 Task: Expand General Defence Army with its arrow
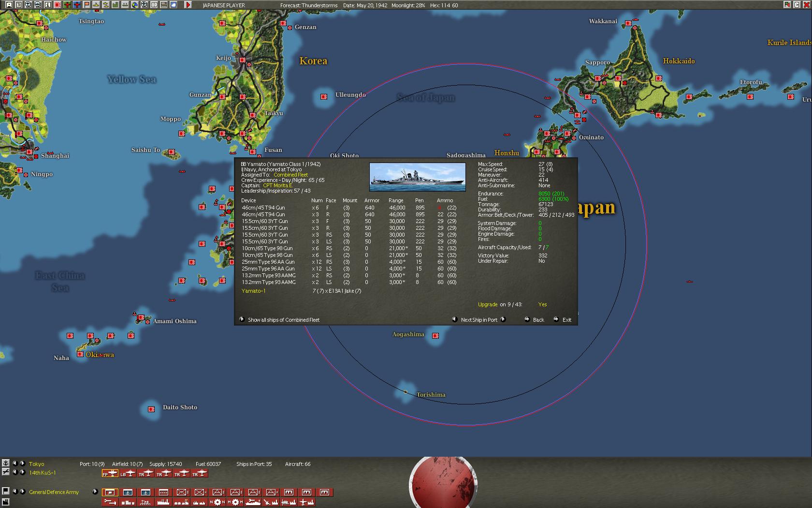point(95,492)
